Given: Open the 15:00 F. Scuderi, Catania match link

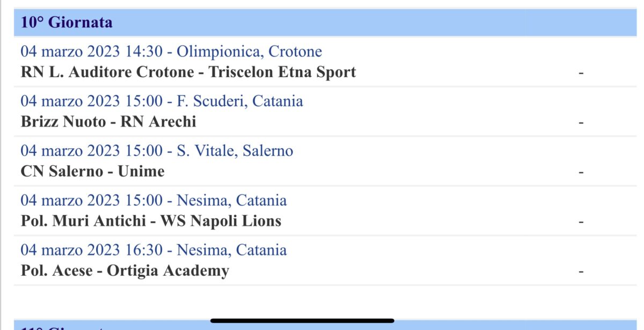Looking at the screenshot, I should pos(162,101).
